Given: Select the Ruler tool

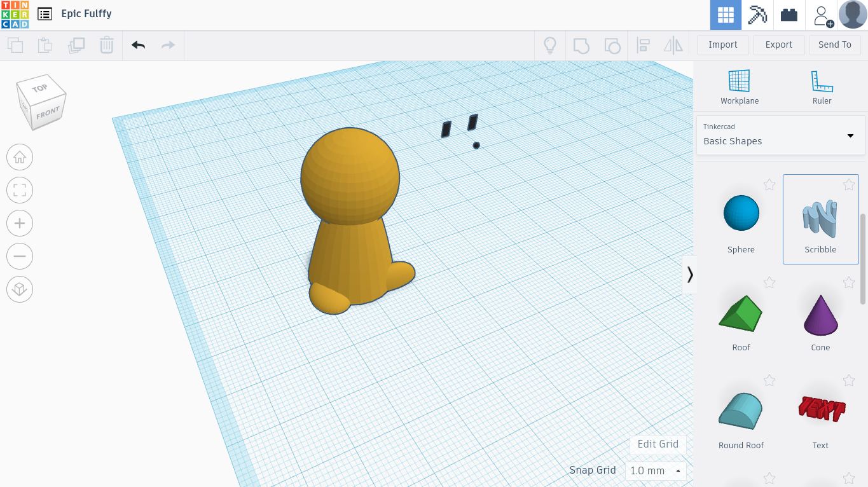Looking at the screenshot, I should point(822,87).
